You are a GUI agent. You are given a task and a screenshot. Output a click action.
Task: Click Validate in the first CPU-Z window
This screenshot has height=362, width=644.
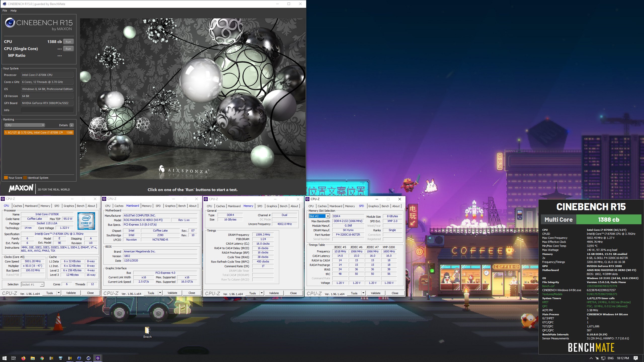(x=71, y=293)
